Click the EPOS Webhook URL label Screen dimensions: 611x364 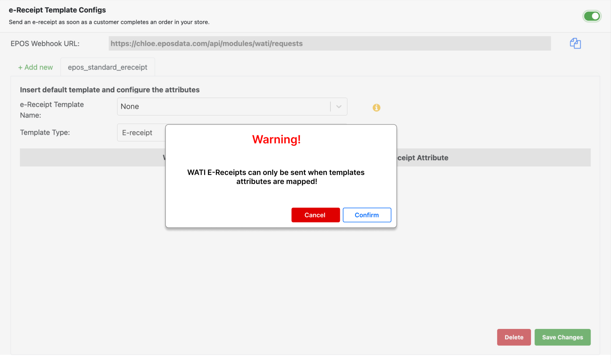click(45, 44)
